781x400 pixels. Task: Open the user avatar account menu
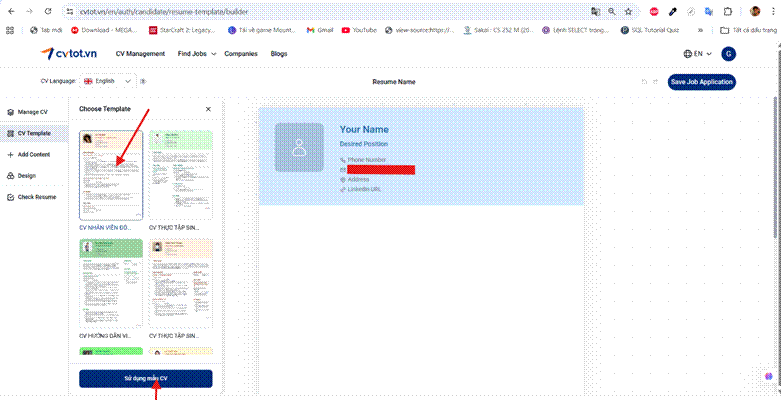point(728,54)
